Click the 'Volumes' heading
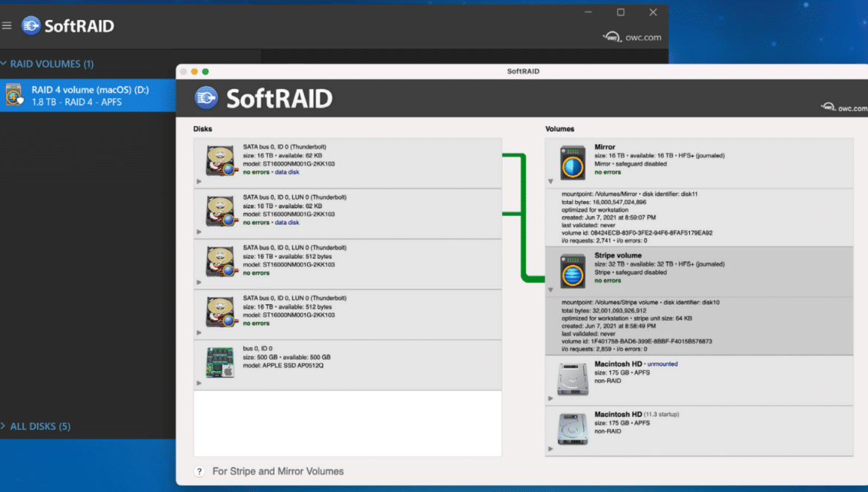The image size is (868, 492). (559, 129)
